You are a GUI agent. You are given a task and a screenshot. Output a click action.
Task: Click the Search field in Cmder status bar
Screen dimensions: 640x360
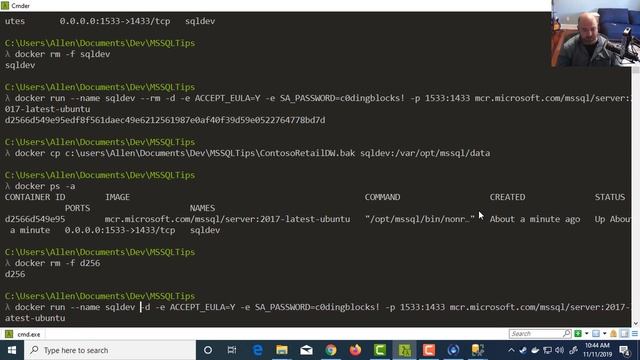540,334
